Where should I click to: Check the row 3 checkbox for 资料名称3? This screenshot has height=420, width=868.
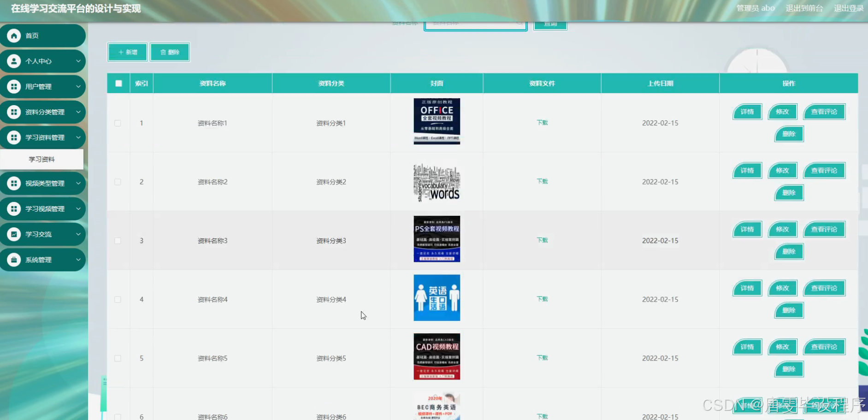(118, 241)
